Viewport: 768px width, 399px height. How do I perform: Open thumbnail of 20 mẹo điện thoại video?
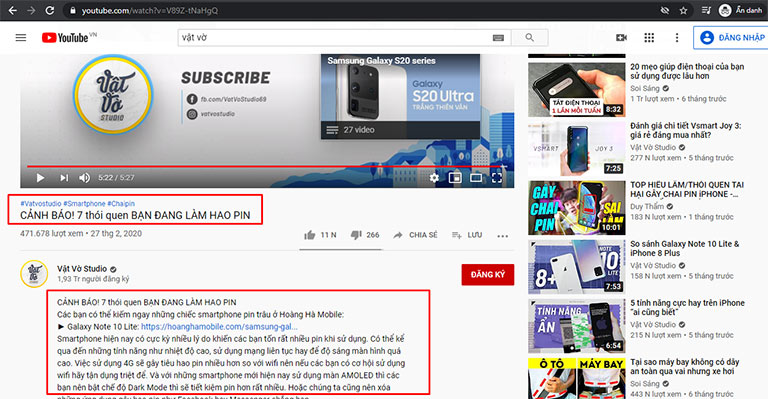tap(576, 89)
